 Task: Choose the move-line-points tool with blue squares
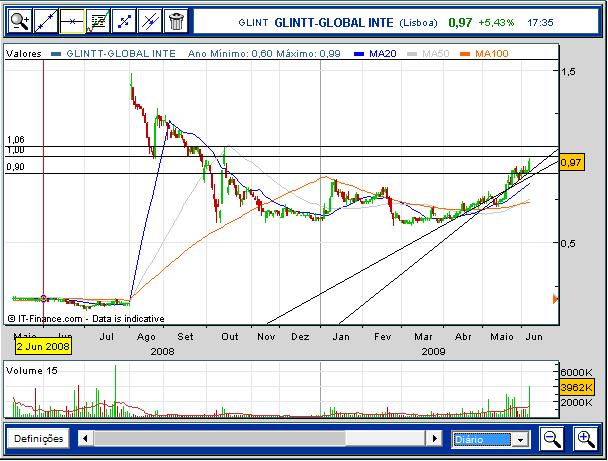tap(124, 21)
